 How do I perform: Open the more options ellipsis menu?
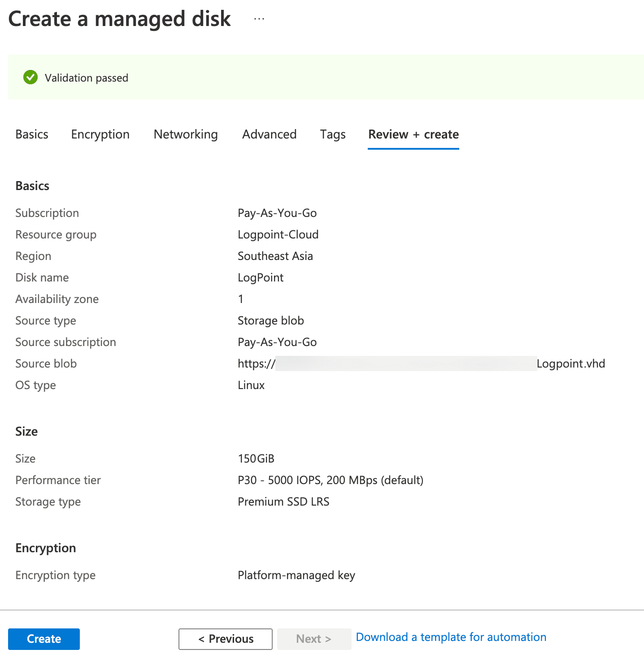[x=259, y=18]
